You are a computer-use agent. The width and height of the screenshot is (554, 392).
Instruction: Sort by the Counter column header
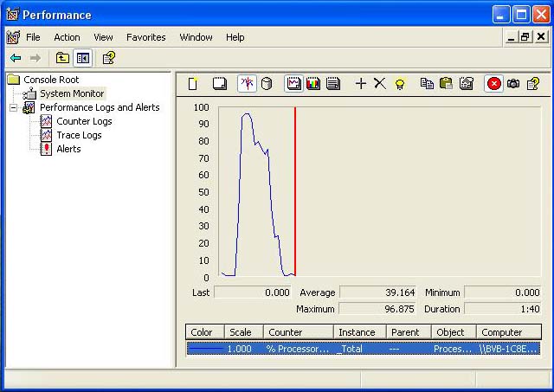pyautogui.click(x=299, y=332)
